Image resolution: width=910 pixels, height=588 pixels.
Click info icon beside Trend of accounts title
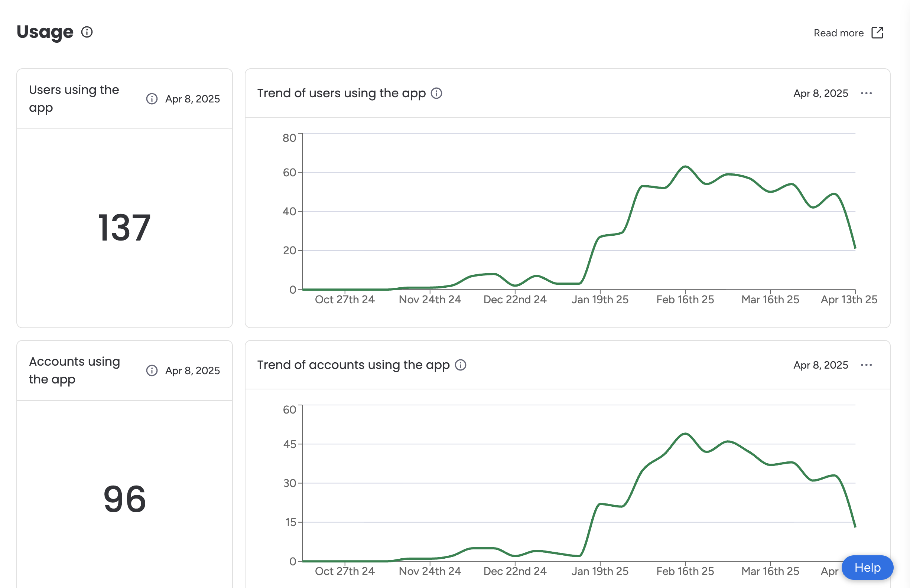[x=460, y=365]
